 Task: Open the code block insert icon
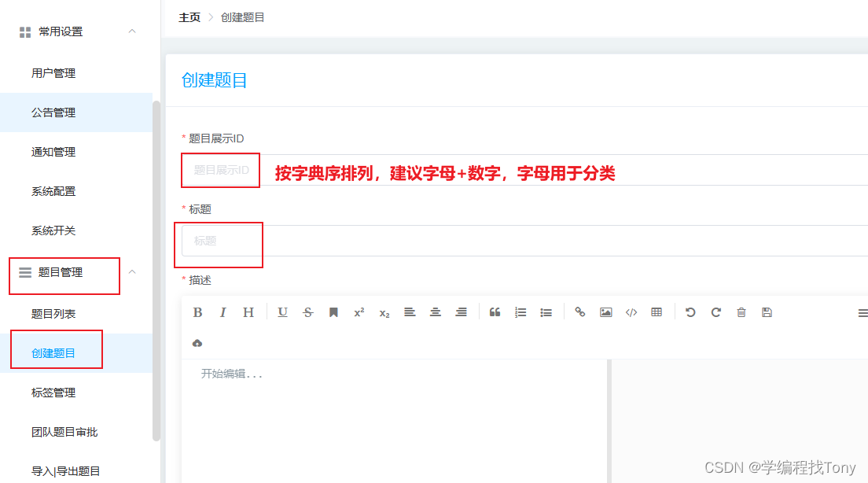(631, 312)
